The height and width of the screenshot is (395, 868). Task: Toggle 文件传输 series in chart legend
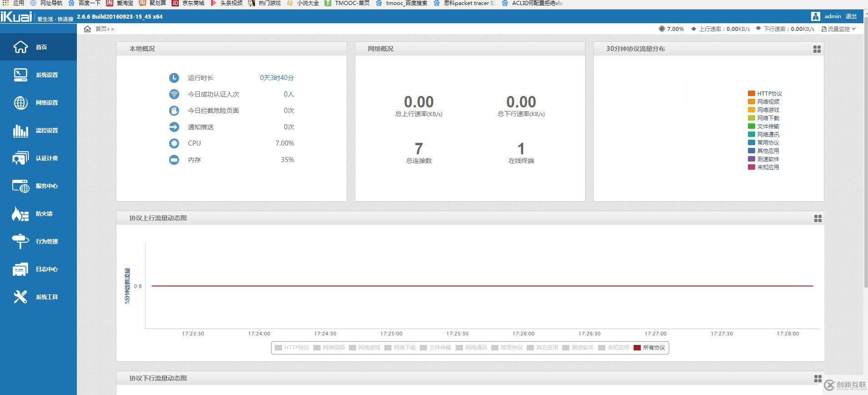(435, 348)
